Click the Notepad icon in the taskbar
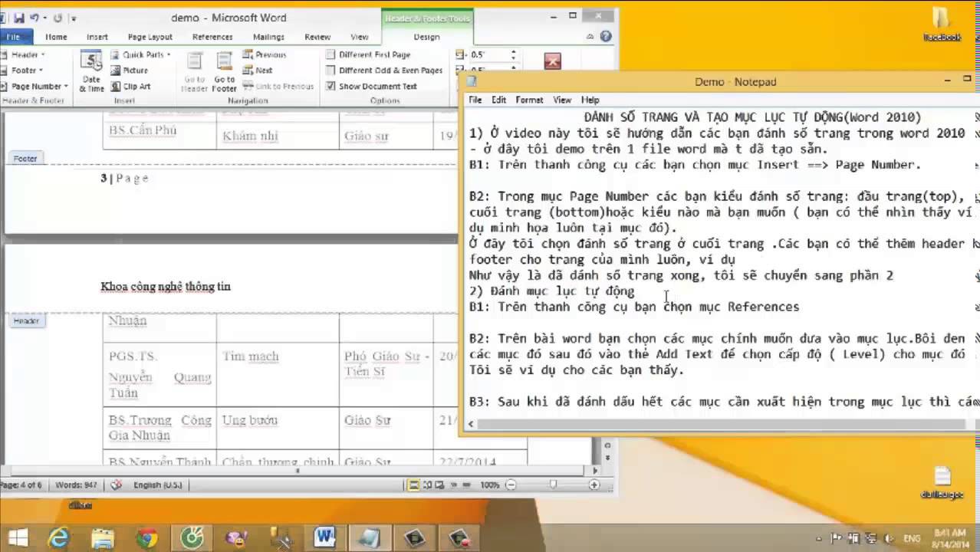The width and height of the screenshot is (980, 552). [x=370, y=537]
